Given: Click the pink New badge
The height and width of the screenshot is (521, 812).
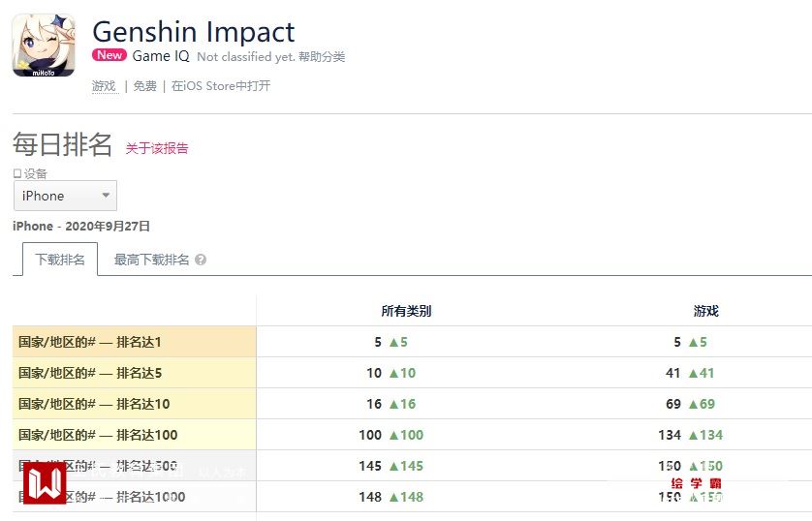Looking at the screenshot, I should [x=109, y=56].
